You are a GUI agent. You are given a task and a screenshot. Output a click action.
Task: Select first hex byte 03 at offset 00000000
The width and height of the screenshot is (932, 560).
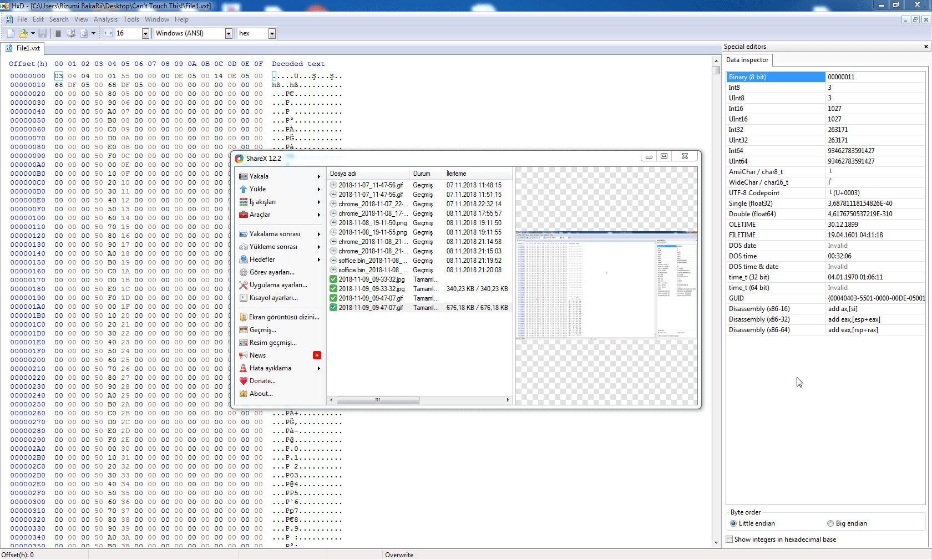59,76
